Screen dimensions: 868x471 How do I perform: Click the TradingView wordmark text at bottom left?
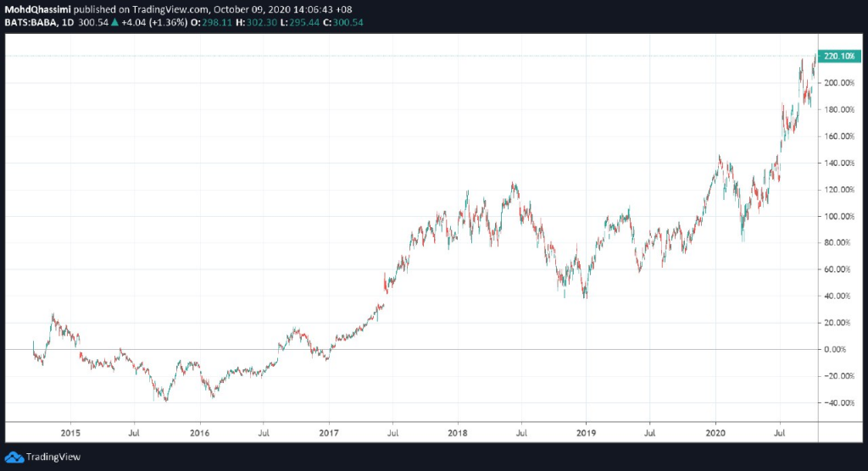pos(47,457)
